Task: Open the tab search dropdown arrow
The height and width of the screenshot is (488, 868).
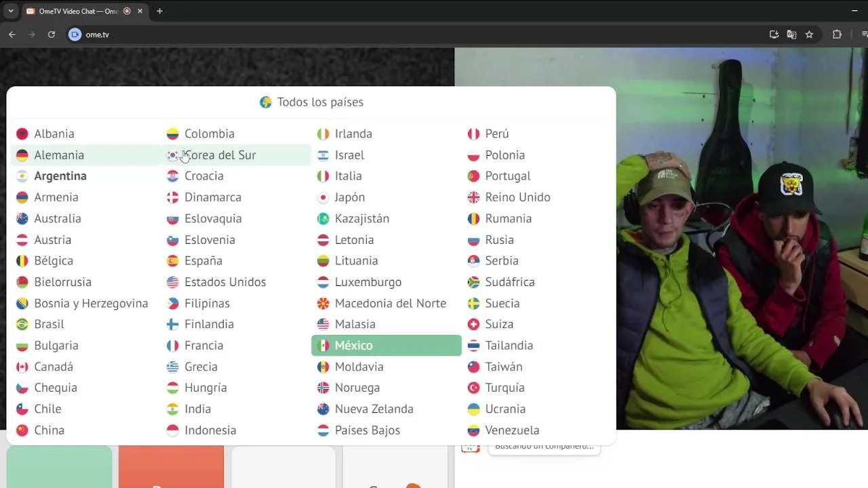Action: pyautogui.click(x=10, y=11)
